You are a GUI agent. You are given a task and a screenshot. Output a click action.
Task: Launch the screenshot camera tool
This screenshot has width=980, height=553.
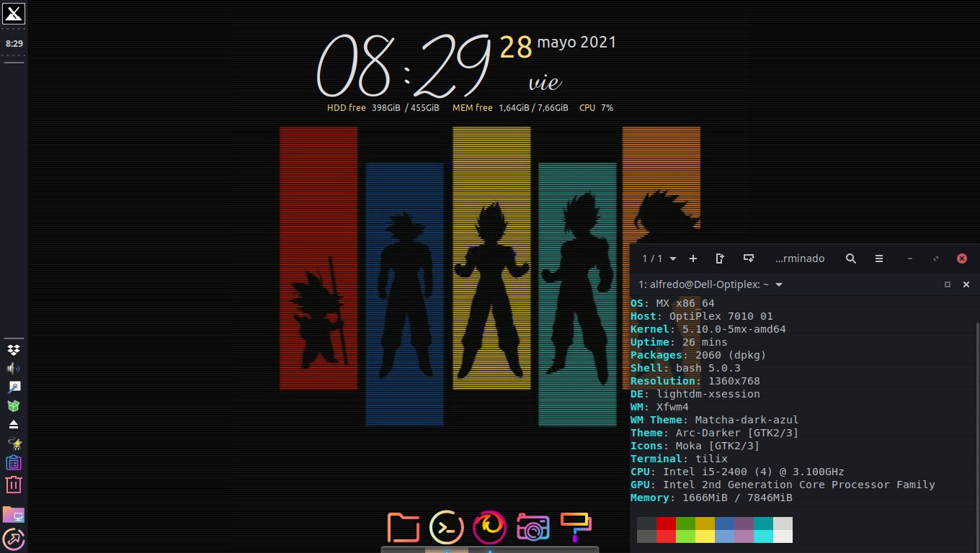click(x=533, y=528)
